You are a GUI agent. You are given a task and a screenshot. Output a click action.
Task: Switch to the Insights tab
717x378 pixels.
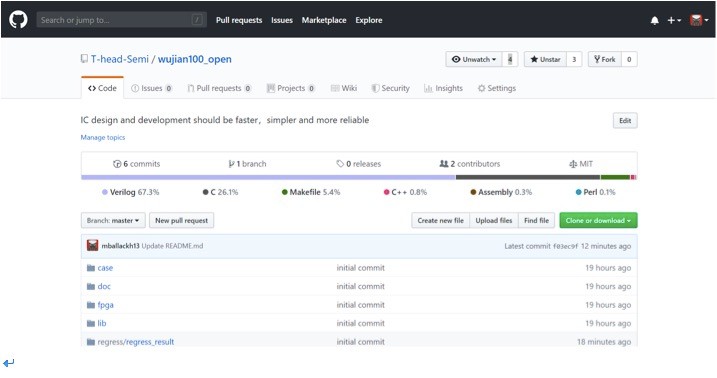(443, 88)
